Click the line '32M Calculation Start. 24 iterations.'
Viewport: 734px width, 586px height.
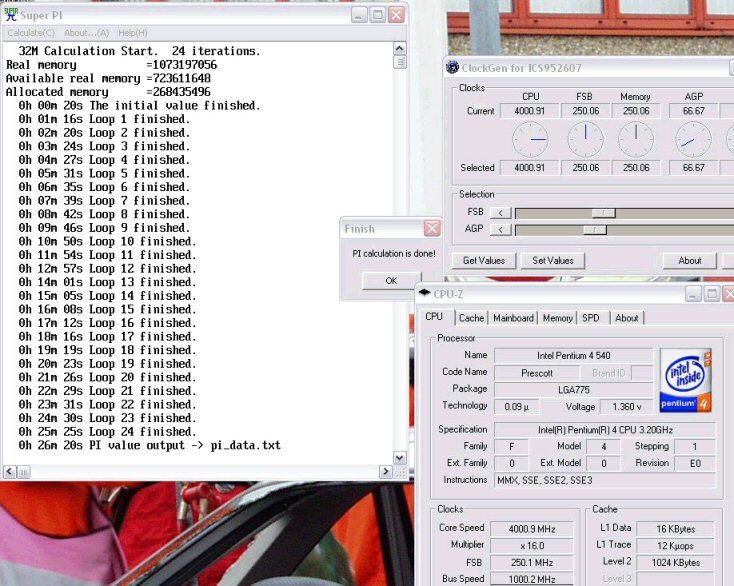(139, 51)
